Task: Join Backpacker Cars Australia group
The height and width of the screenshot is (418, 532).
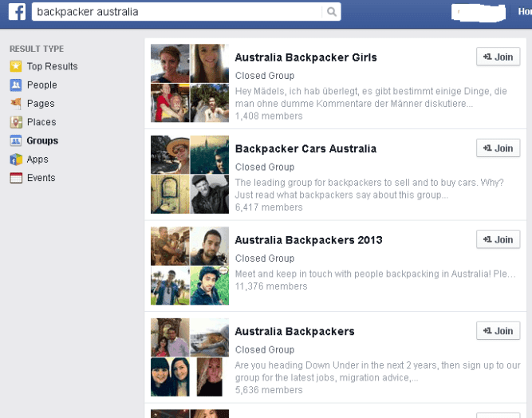Action: coord(498,148)
